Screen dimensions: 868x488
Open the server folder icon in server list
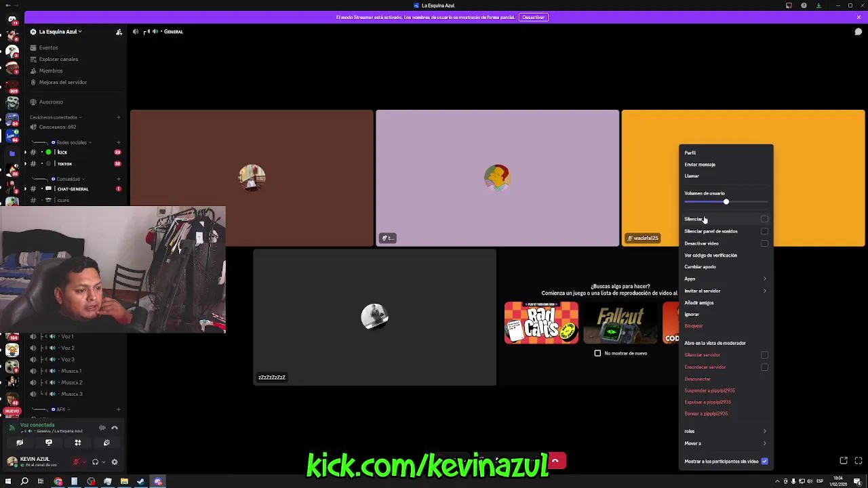(12, 153)
